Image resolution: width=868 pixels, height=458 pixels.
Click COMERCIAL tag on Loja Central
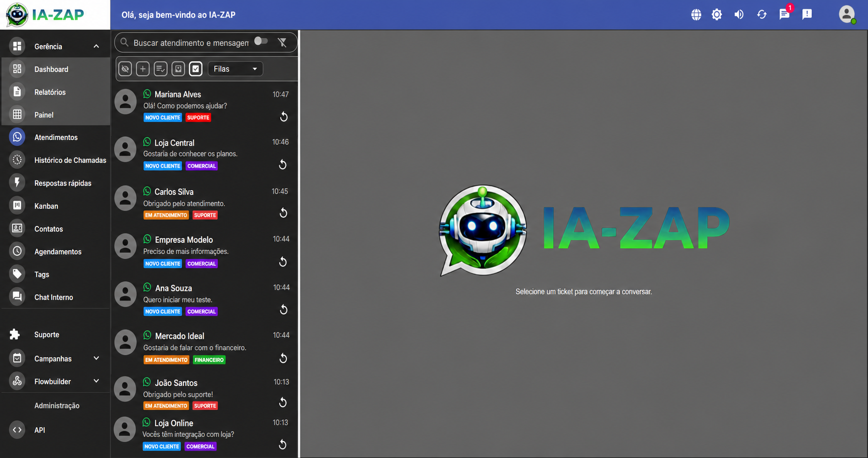pos(202,166)
